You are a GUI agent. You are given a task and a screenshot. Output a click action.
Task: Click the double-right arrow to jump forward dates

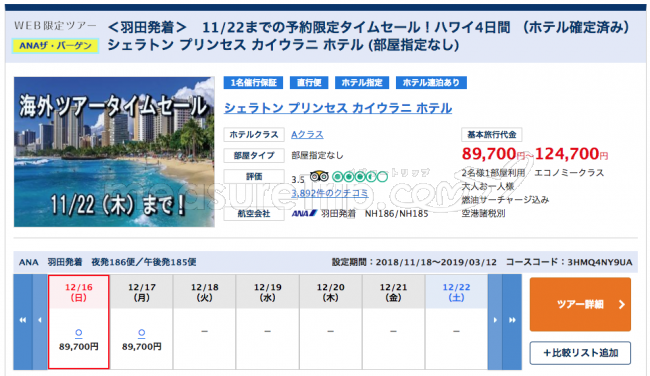pyautogui.click(x=512, y=321)
